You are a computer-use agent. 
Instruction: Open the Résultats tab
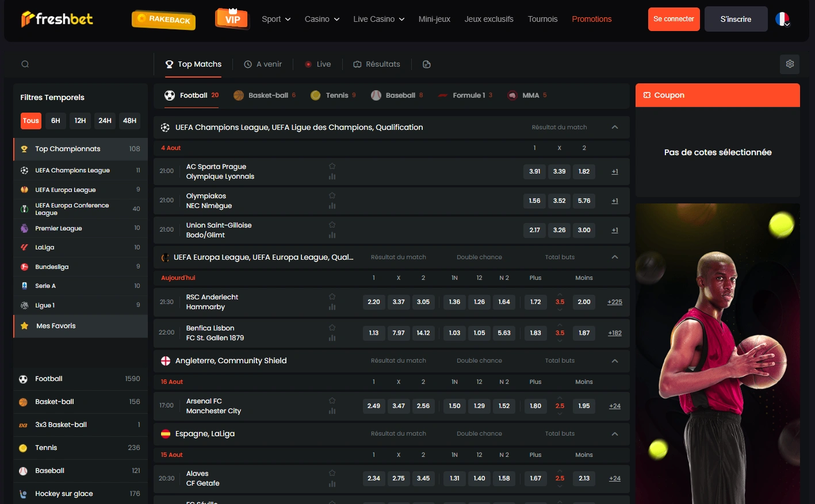(x=377, y=64)
